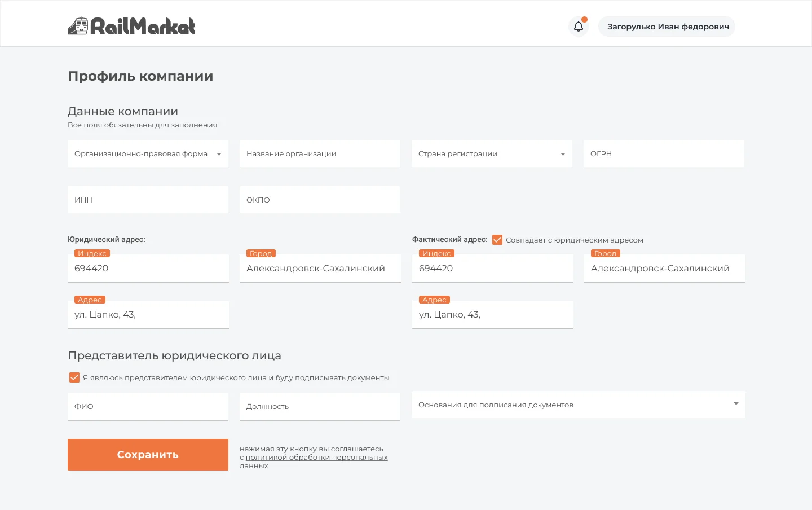812x510 pixels.
Task: Click the Сохранить button
Action: click(x=148, y=455)
